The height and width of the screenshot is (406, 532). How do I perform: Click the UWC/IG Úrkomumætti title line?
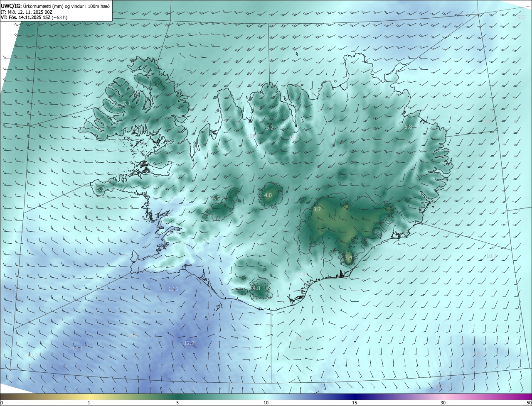55,6
